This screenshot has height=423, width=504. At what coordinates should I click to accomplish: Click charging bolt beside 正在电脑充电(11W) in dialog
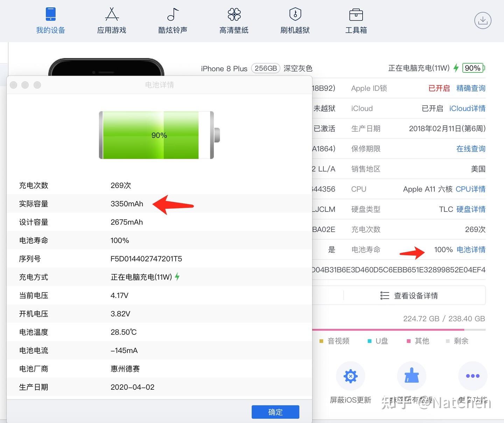(x=177, y=277)
